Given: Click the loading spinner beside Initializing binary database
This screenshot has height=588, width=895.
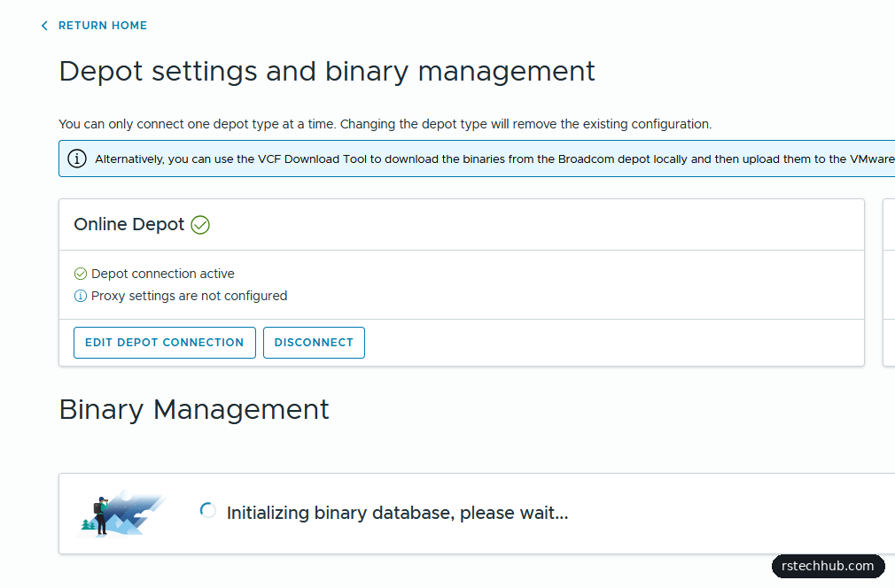Looking at the screenshot, I should [207, 510].
